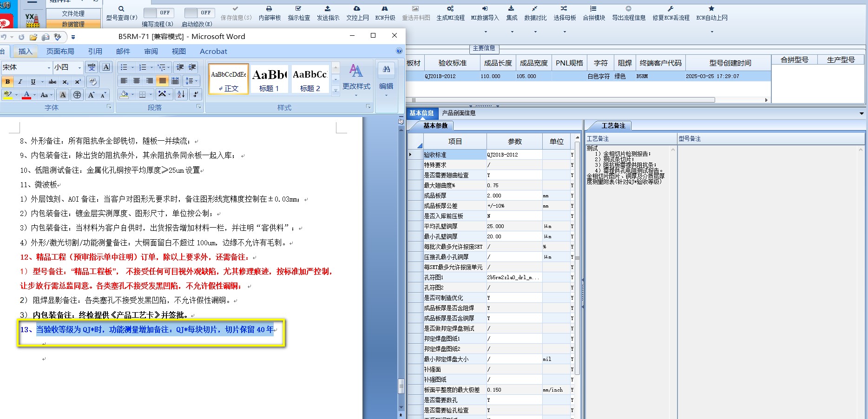The height and width of the screenshot is (419, 868).
Task: Expand the Word styles gallery
Action: pyautogui.click(x=335, y=91)
